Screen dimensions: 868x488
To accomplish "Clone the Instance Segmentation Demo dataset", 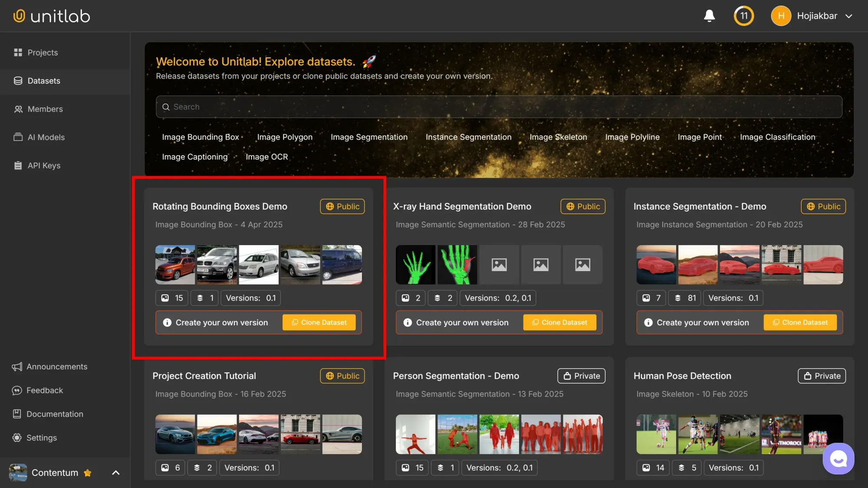I will (800, 322).
